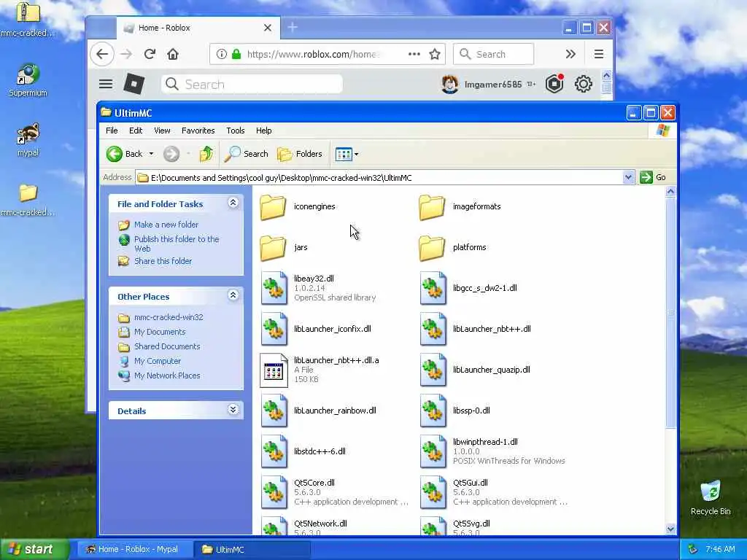
Task: Open Explorer Search pane
Action: pyautogui.click(x=247, y=154)
